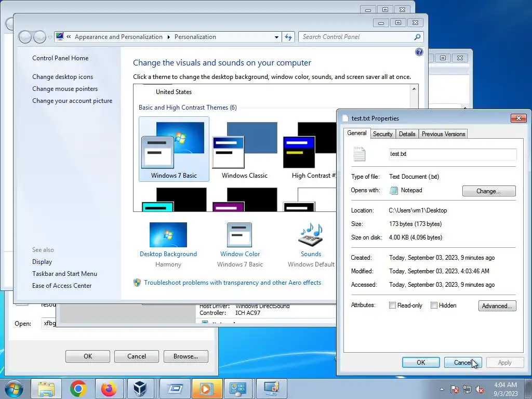Click the Personalization window Back arrow
The width and height of the screenshot is (532, 399).
click(25, 37)
